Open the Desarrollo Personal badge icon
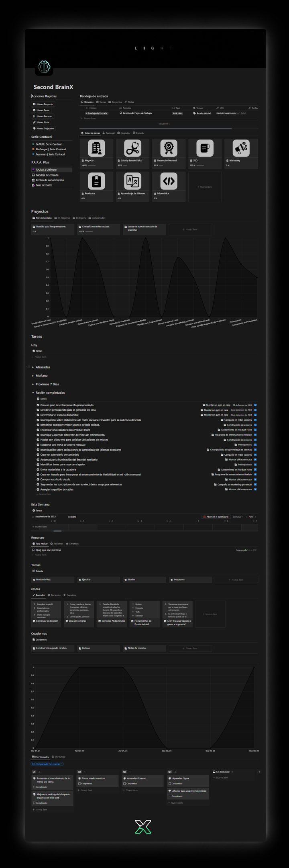This screenshot has width=289, height=868. pyautogui.click(x=169, y=148)
